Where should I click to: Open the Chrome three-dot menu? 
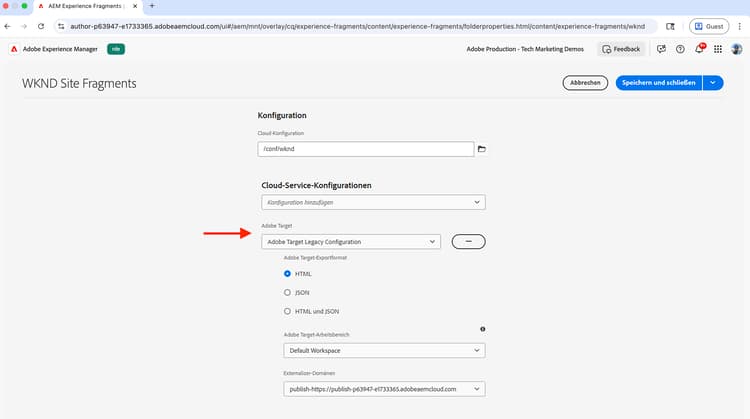tap(739, 26)
